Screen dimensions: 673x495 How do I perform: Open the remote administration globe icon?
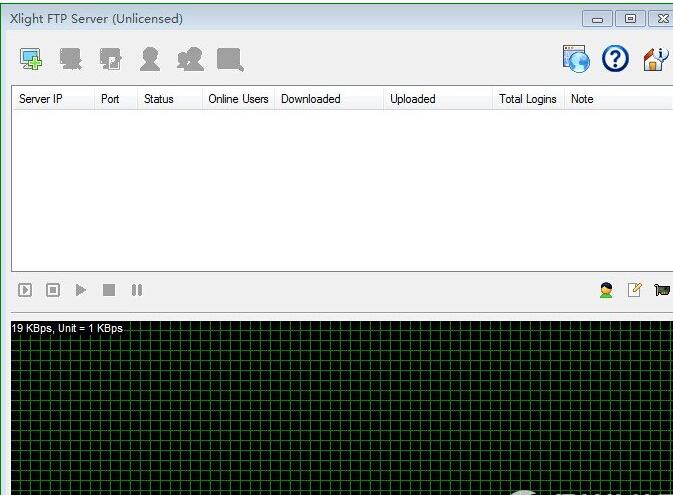pos(576,59)
